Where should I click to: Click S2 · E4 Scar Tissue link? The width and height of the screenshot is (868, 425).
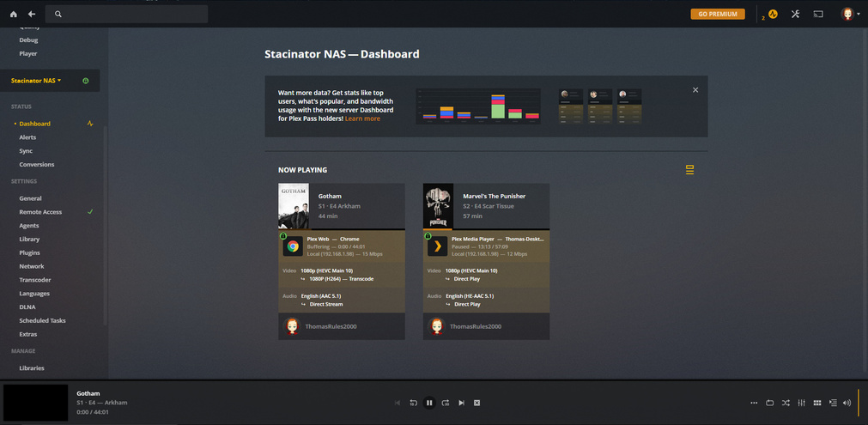(x=489, y=206)
